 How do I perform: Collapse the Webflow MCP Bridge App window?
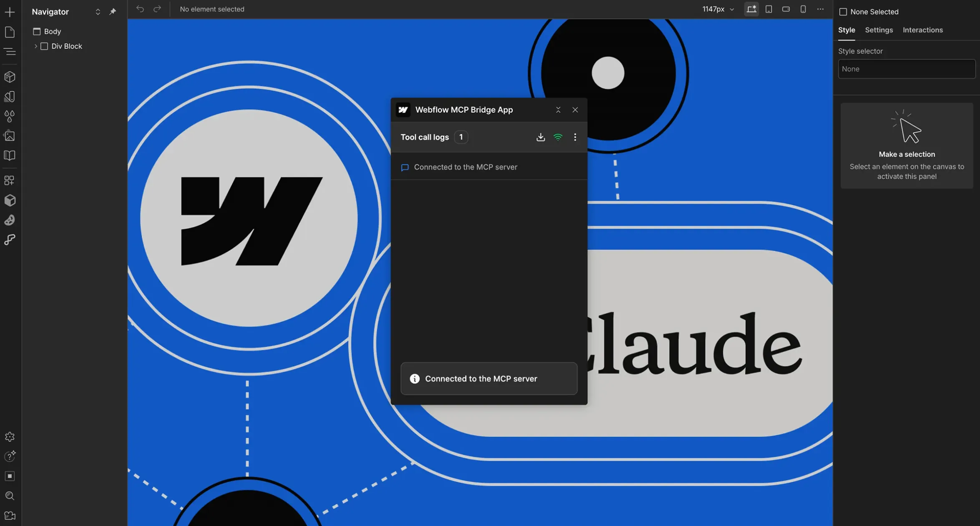tap(558, 110)
